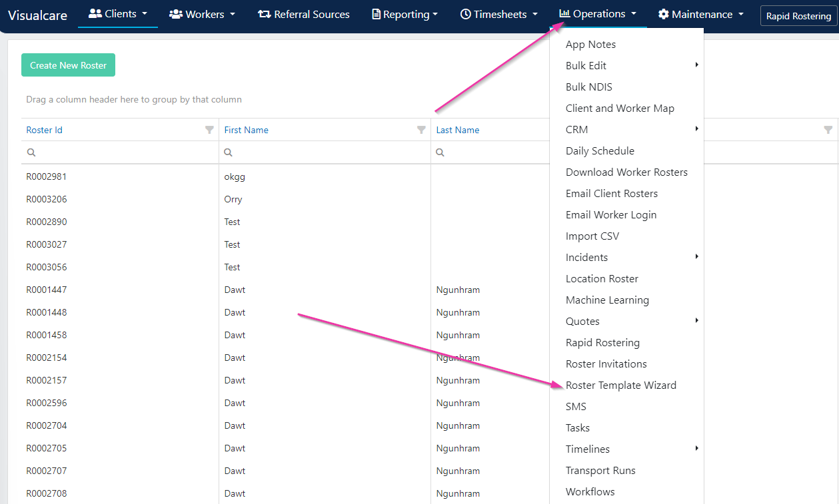This screenshot has height=504, width=839.
Task: Click the Rapid Rostering button in navbar
Action: [798, 16]
